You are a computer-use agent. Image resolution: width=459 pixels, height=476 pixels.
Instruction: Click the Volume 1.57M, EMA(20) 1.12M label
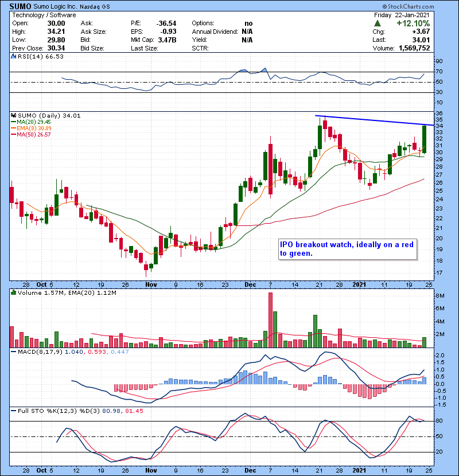click(67, 293)
